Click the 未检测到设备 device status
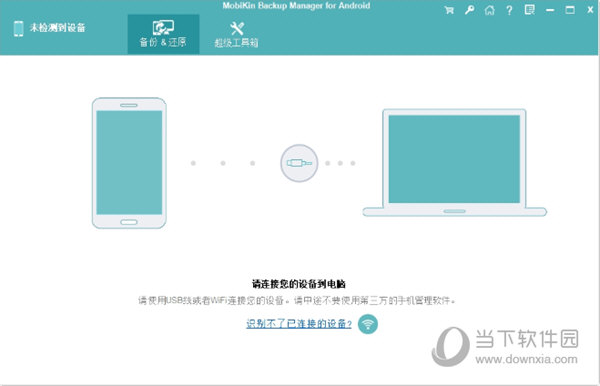Screen dimensions: 600x386 [57, 28]
